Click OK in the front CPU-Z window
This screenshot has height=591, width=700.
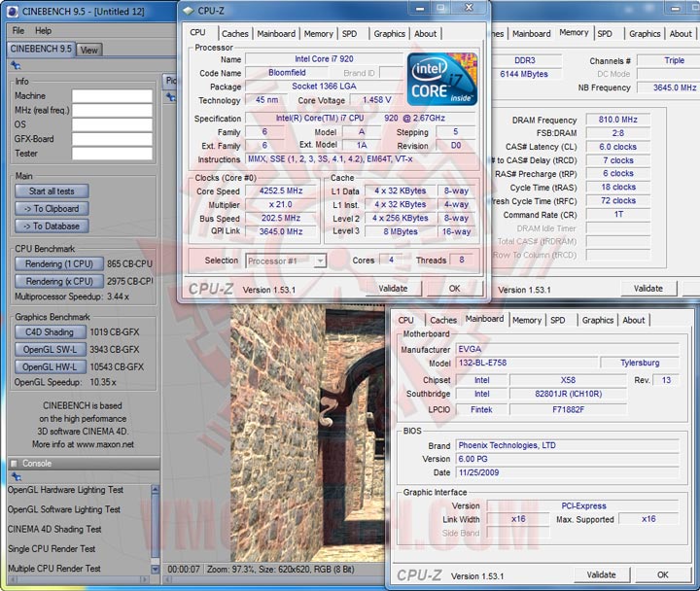454,289
